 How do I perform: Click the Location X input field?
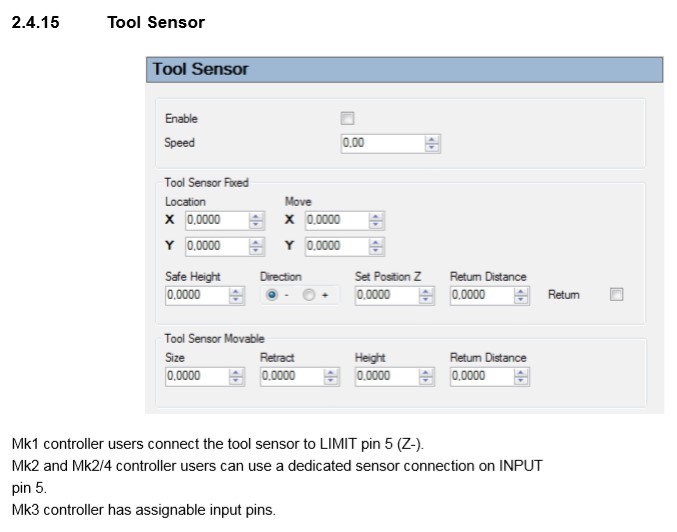pyautogui.click(x=214, y=220)
